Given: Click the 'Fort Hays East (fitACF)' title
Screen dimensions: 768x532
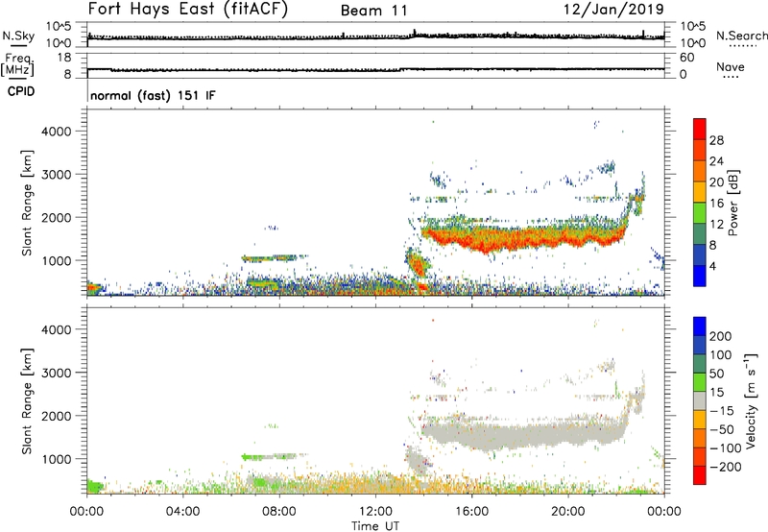Looking at the screenshot, I should 188,9.
